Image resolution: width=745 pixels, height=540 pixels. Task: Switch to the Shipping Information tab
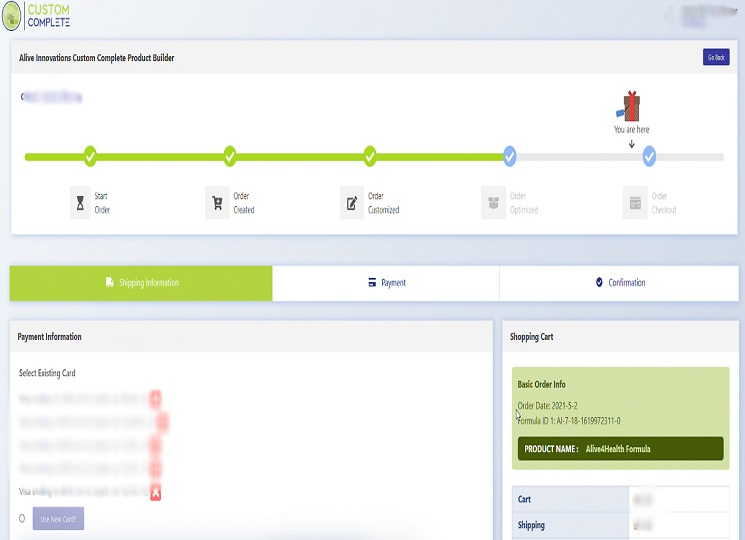tap(141, 283)
